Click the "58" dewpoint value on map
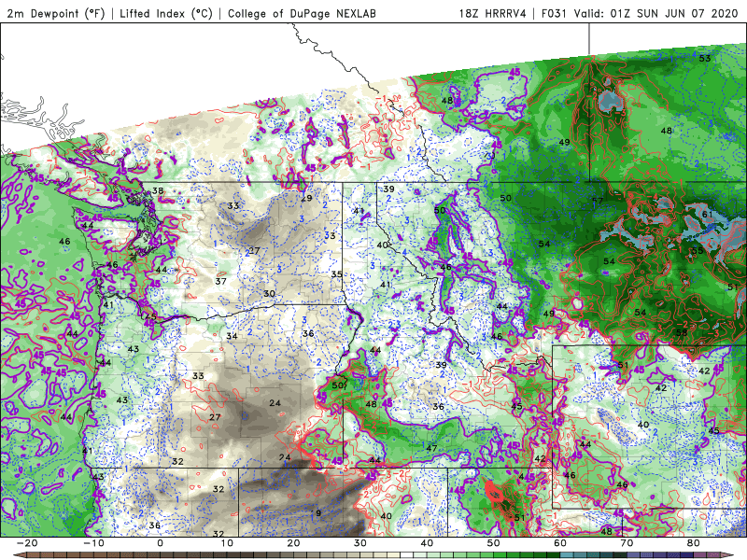747x560 pixels. 682,332
